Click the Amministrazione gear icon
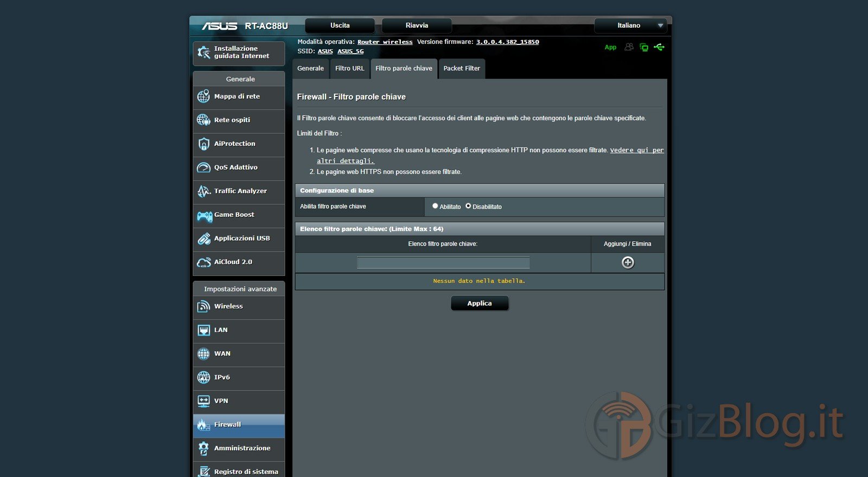 203,448
